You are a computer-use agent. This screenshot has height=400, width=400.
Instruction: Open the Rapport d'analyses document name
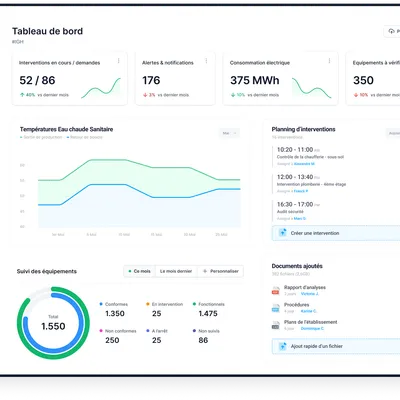coord(305,287)
